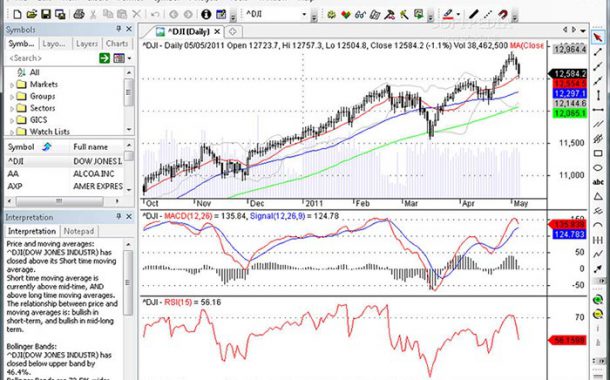Select the solid line style icon
Viewport: 610px width, 380px height.
click(x=473, y=15)
